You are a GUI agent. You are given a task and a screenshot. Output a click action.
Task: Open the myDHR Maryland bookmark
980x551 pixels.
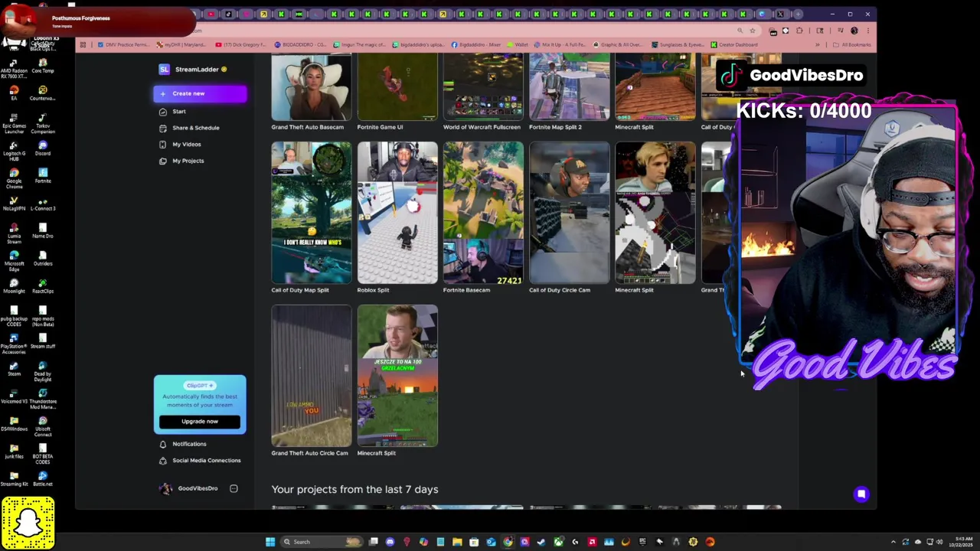coord(182,44)
